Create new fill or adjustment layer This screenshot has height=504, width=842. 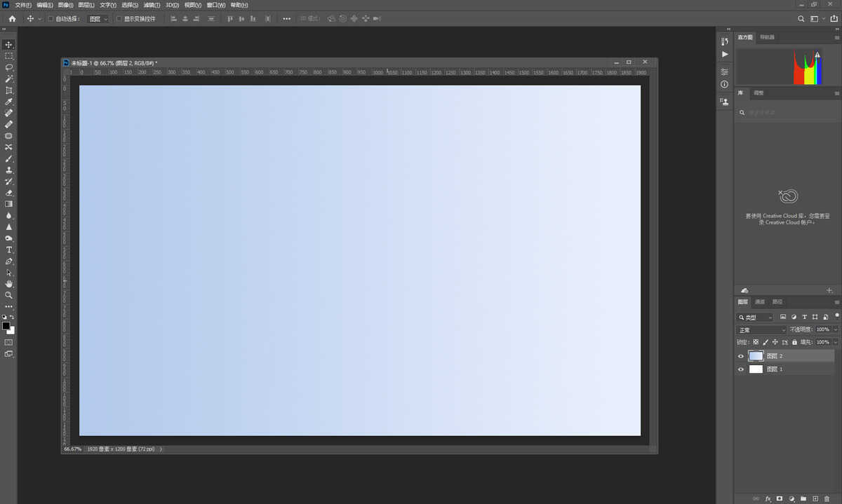(791, 498)
